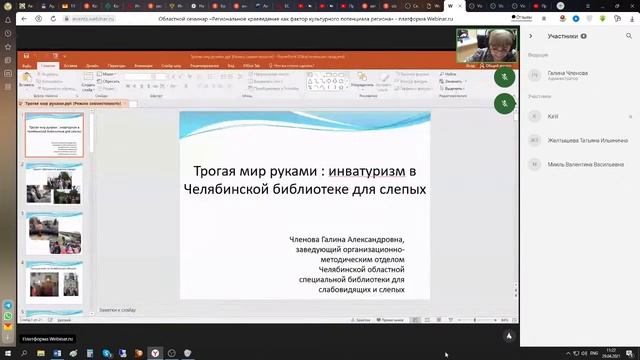Viewport: 640px width, 360px height.
Task: Click the Share (Общий доступ) button
Action: tap(495, 66)
